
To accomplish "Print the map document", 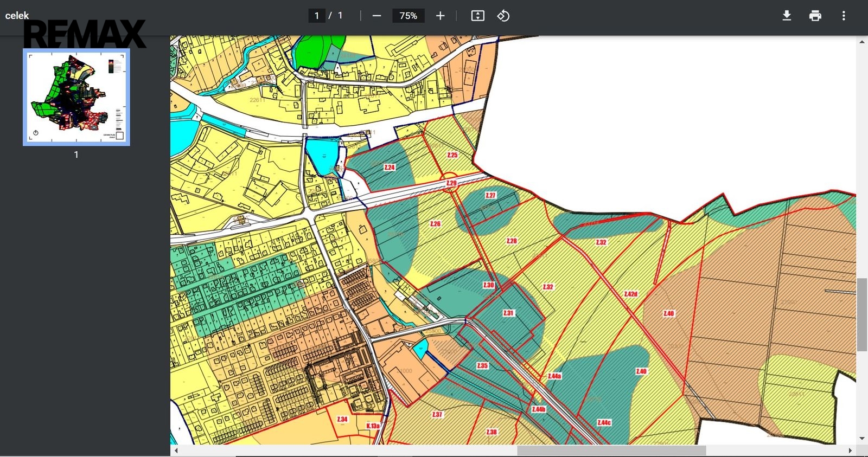I will pos(815,16).
